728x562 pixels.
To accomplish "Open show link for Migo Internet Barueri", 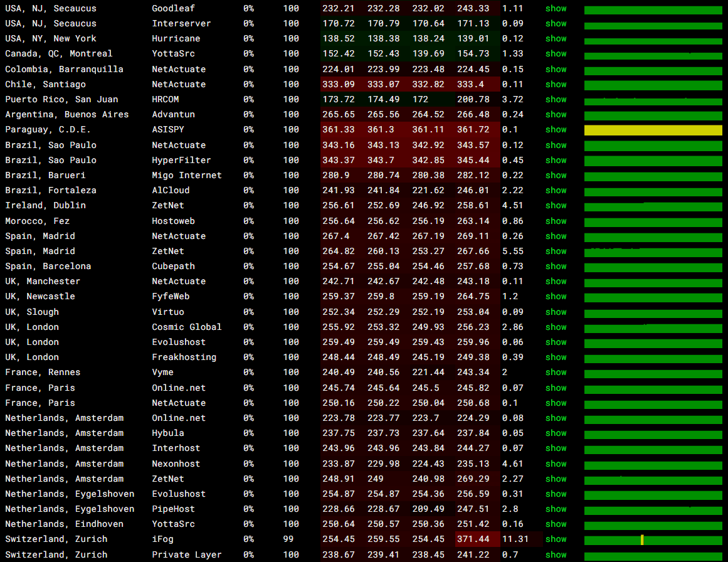I will 556,175.
